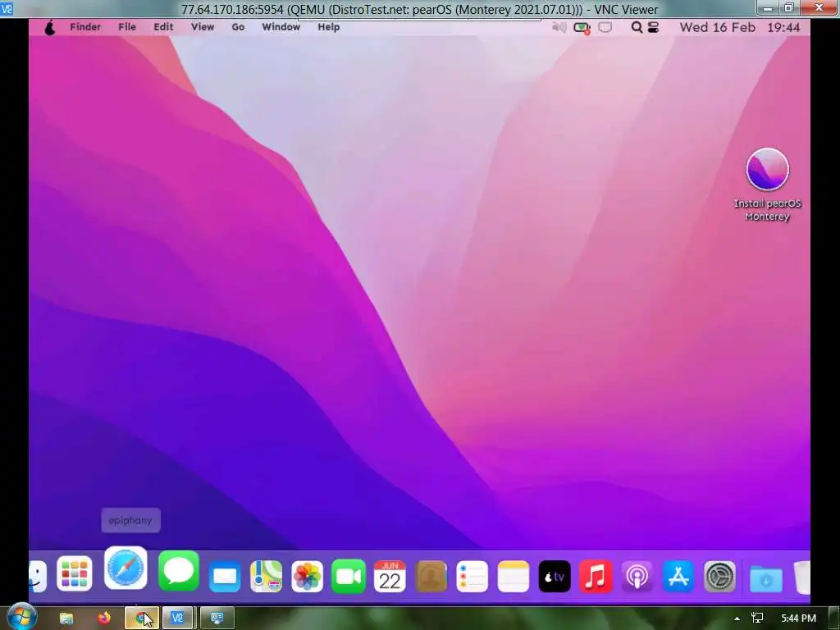This screenshot has height=630, width=840.
Task: Minimize the VNC Viewer window
Action: 768,8
